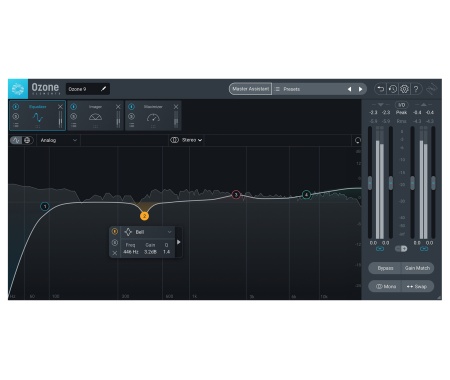Click the I/O meter button
Image resolution: width=450 pixels, height=380 pixels.
402,105
